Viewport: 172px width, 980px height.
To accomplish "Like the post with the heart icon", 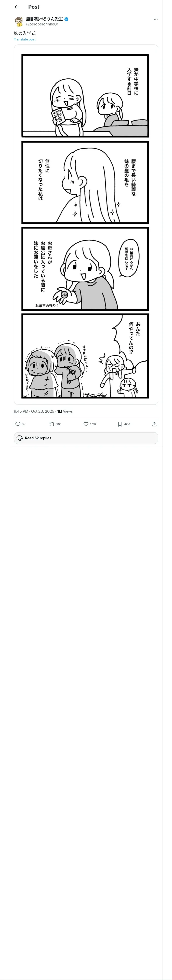I will 86,424.
